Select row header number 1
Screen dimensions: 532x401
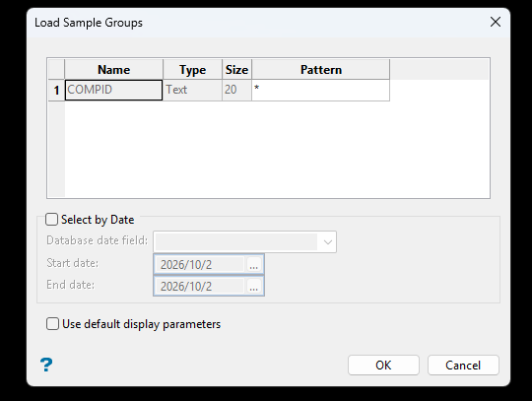click(x=56, y=91)
